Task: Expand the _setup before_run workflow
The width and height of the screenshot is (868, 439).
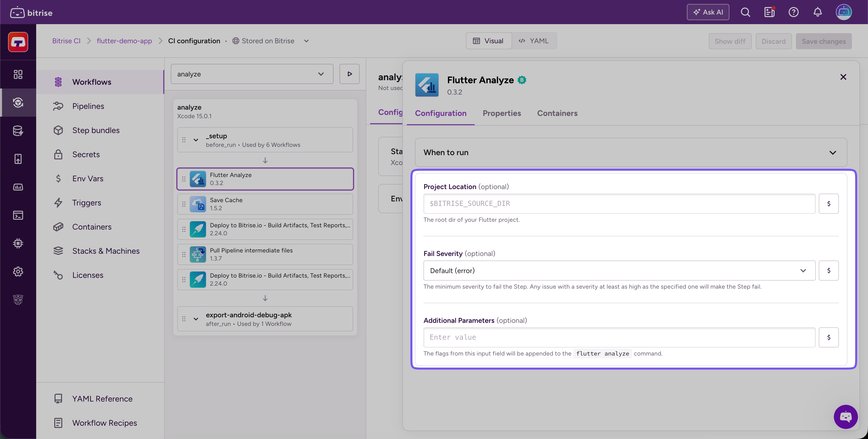Action: 196,140
